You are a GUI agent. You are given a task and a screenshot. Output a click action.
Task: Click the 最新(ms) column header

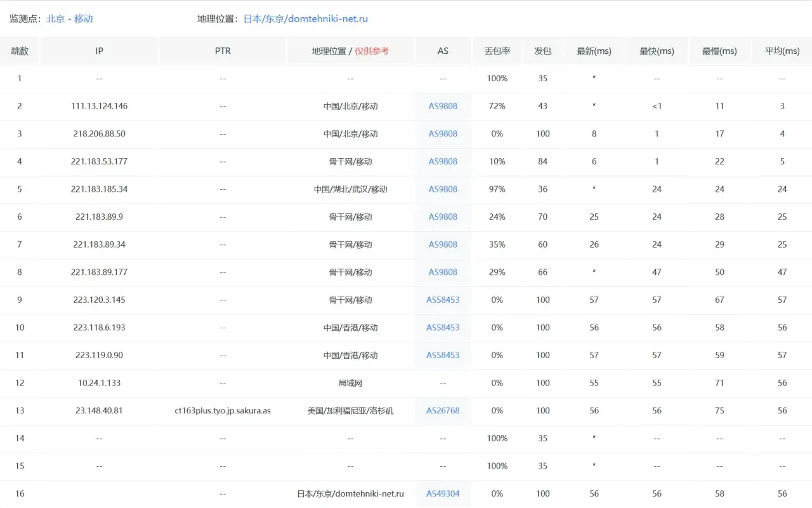point(594,51)
